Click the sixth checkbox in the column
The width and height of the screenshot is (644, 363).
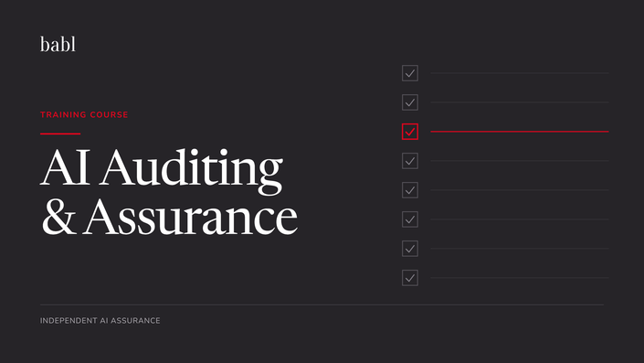pyautogui.click(x=410, y=219)
